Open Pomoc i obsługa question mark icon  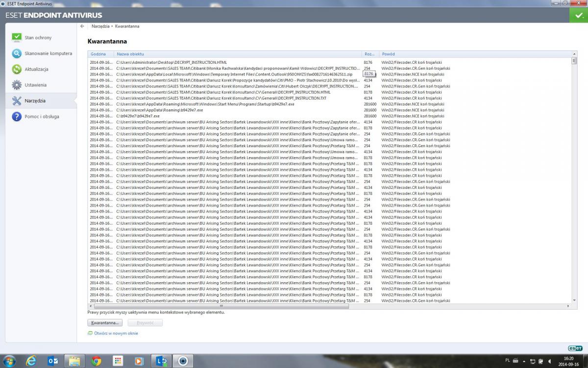click(17, 116)
